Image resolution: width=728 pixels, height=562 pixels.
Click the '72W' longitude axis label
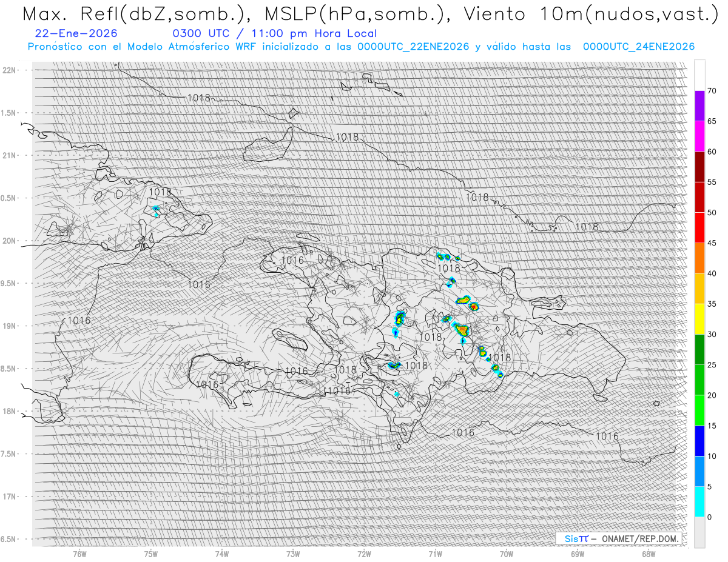364,554
